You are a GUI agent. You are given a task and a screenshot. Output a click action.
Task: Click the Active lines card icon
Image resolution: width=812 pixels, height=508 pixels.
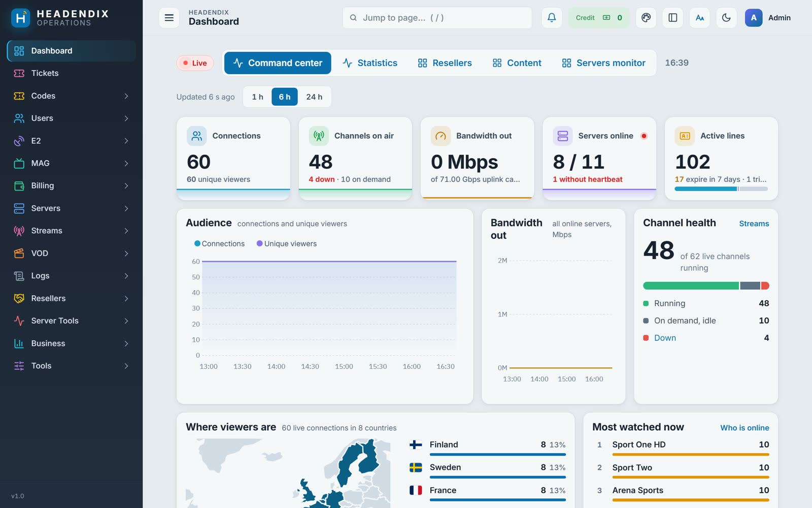(685, 136)
